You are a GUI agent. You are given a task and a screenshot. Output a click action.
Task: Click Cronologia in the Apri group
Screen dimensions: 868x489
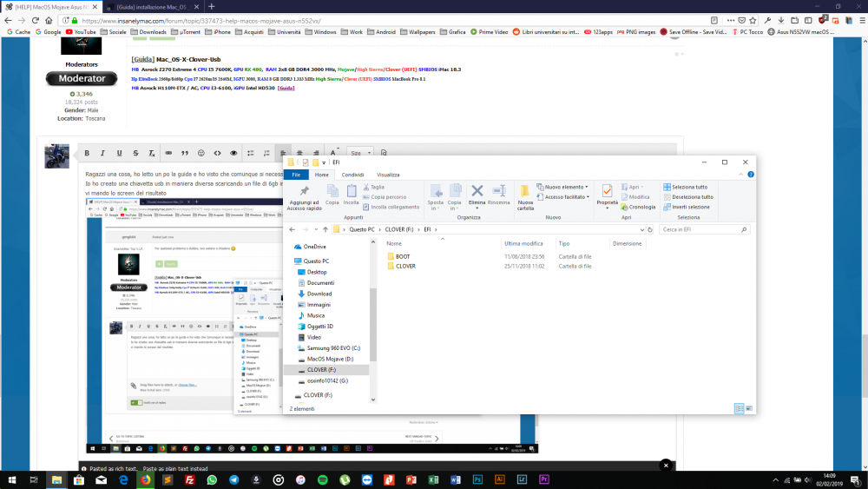[x=638, y=207]
